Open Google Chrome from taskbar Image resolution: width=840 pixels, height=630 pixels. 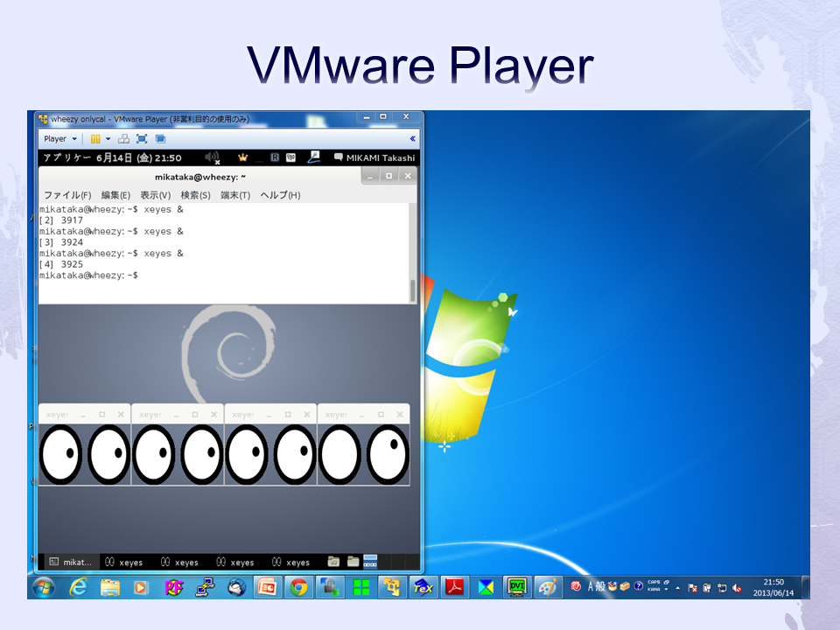click(299, 588)
